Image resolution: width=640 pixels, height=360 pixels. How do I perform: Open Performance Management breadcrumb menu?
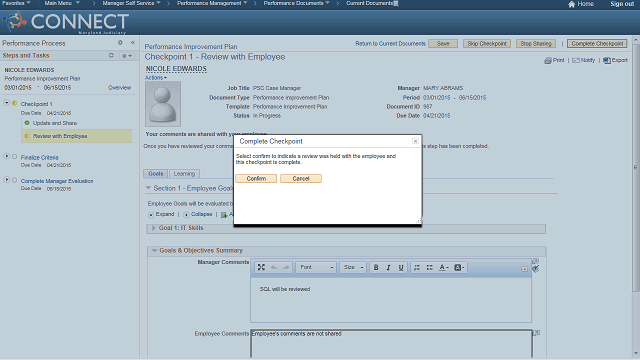pyautogui.click(x=212, y=3)
